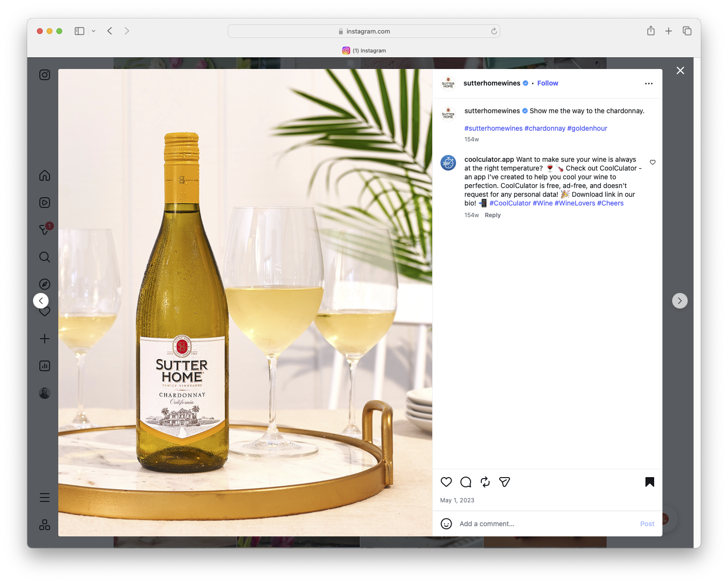Open the Dashboard insights icon
This screenshot has width=728, height=584.
[x=45, y=366]
